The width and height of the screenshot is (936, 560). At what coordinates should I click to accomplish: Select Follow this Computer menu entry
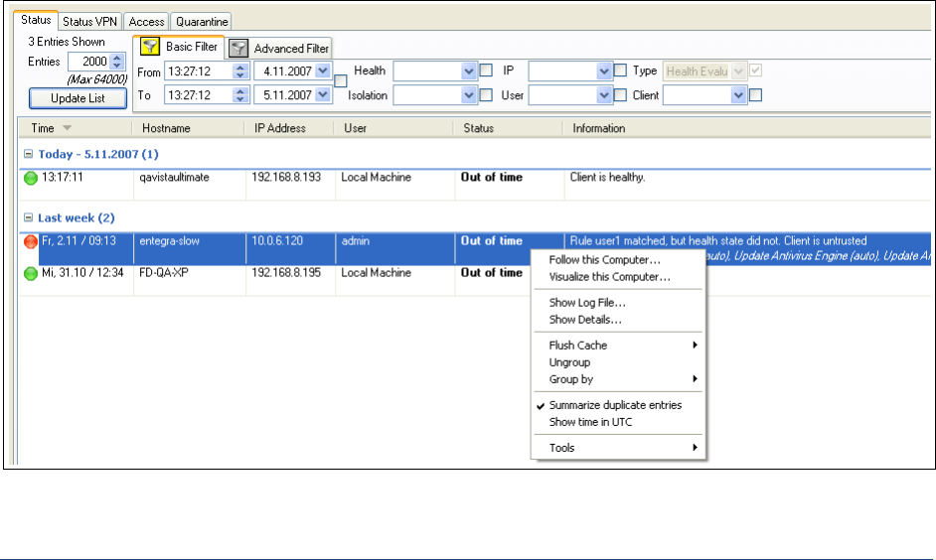pyautogui.click(x=604, y=260)
